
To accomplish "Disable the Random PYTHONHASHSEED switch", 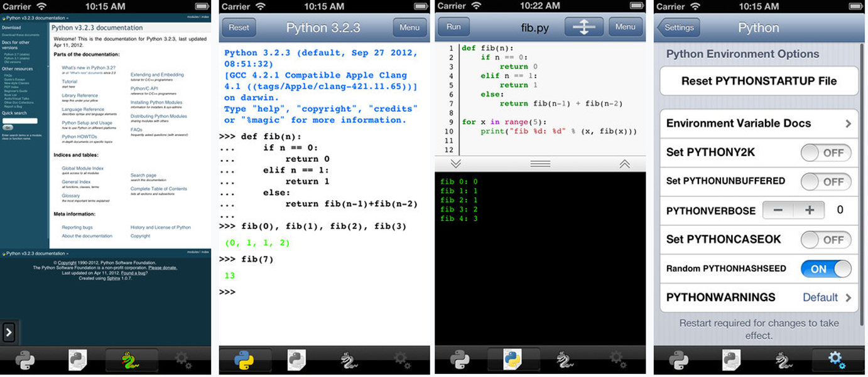I will 826,268.
